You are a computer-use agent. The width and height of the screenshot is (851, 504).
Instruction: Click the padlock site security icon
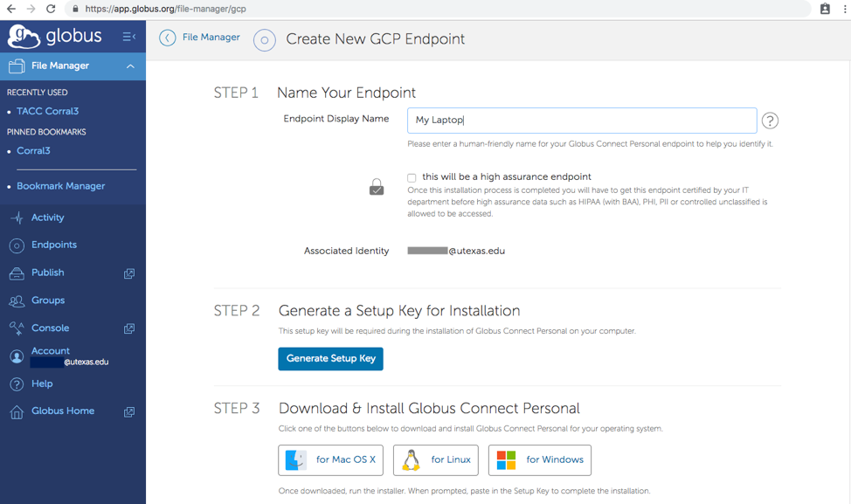tap(75, 9)
